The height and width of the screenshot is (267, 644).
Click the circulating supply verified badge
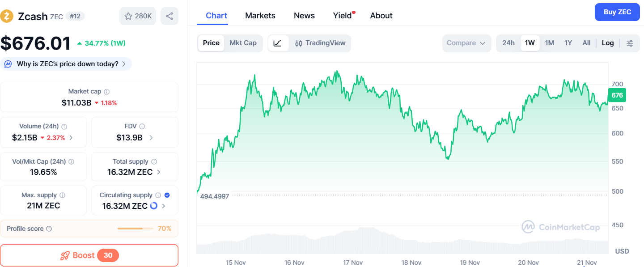pyautogui.click(x=167, y=195)
